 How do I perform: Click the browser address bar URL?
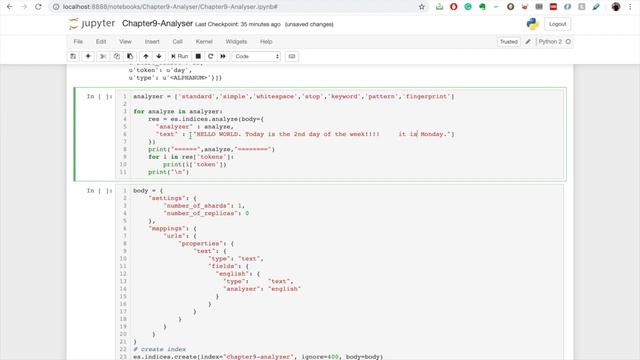[170, 7]
